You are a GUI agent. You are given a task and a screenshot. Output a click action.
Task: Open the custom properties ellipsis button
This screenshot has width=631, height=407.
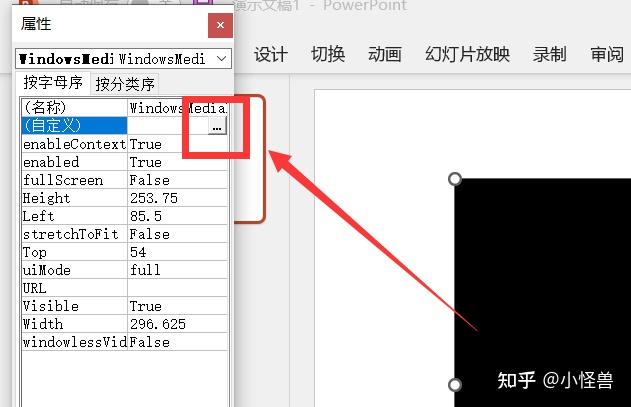(x=217, y=126)
